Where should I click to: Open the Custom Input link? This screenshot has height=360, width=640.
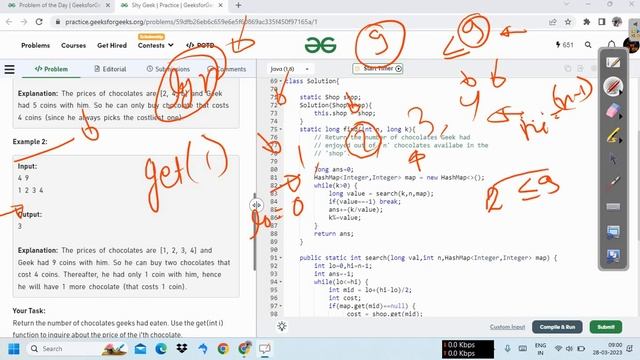(x=507, y=327)
